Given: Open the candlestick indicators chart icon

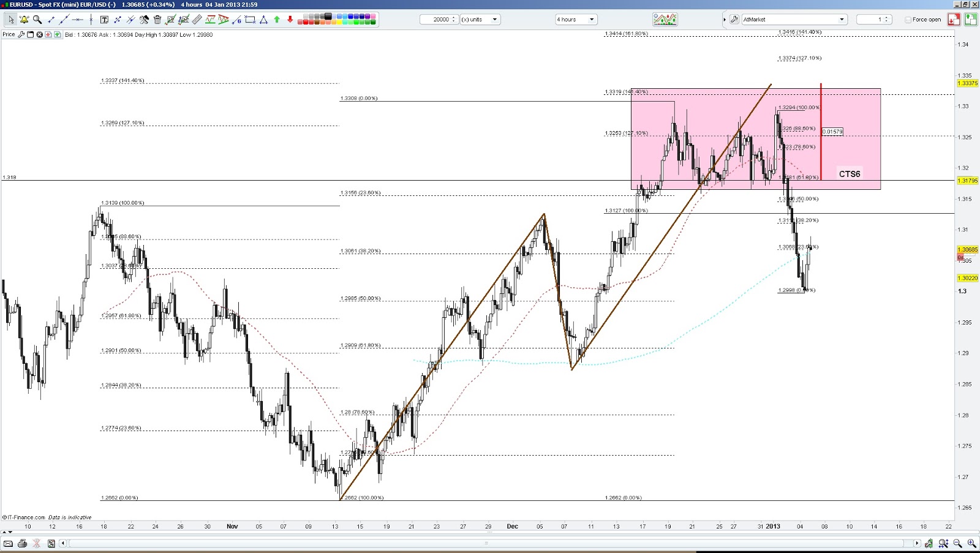Looking at the screenshot, I should click(665, 20).
